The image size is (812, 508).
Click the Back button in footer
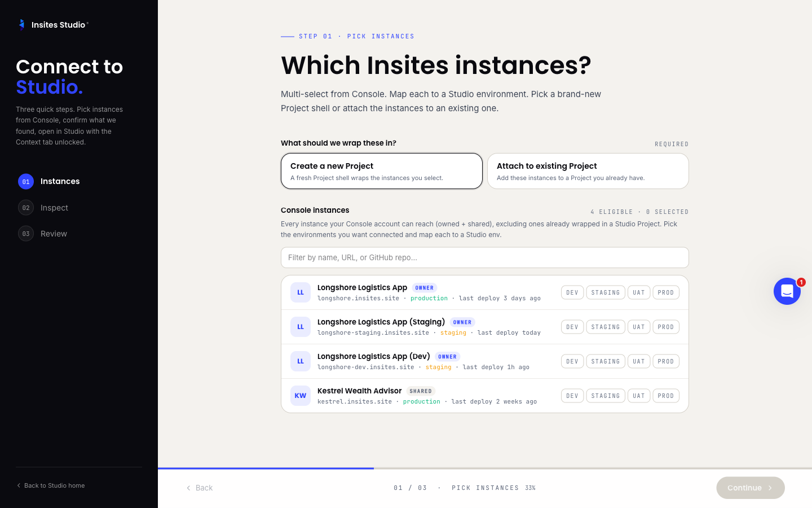coord(200,488)
